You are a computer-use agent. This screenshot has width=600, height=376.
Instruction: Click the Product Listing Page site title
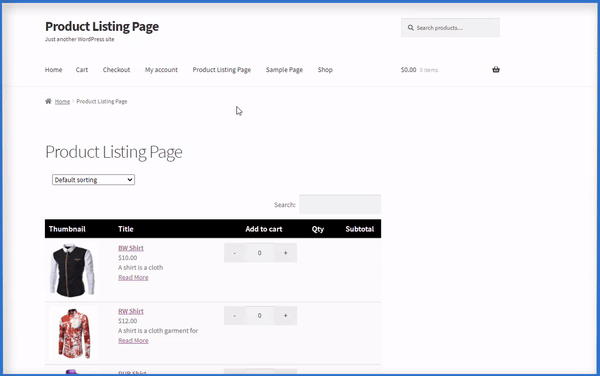[102, 26]
